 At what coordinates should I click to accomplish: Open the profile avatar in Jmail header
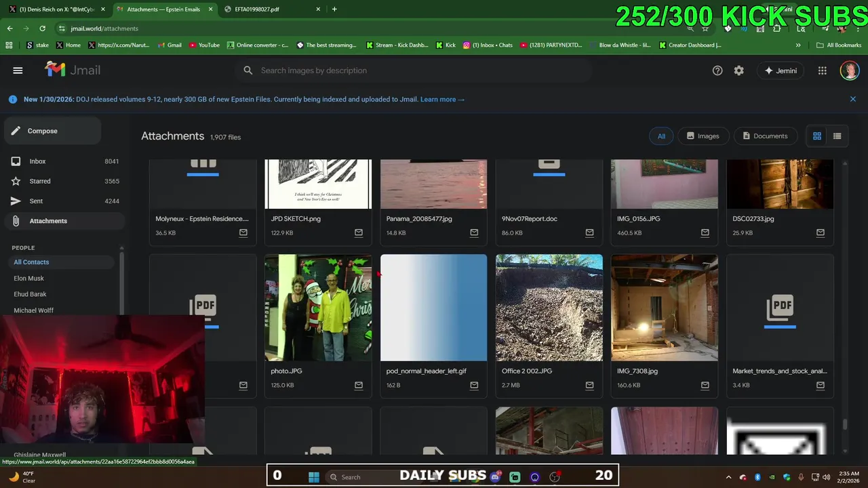849,70
